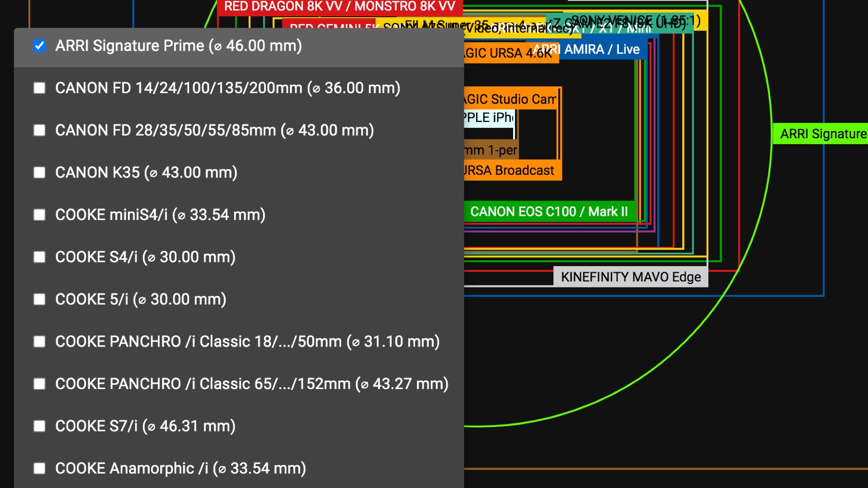
Task: Check CANON FD 28/35/50/55/85mm lens
Action: coord(39,130)
